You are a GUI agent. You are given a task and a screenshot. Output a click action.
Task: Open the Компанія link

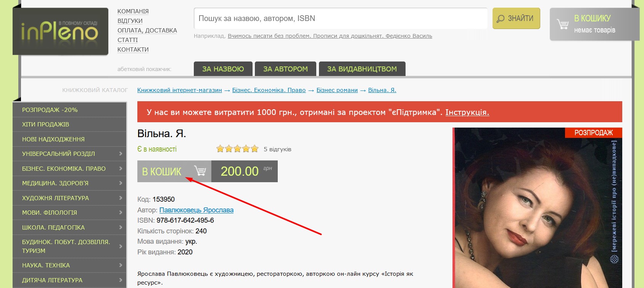(x=133, y=11)
